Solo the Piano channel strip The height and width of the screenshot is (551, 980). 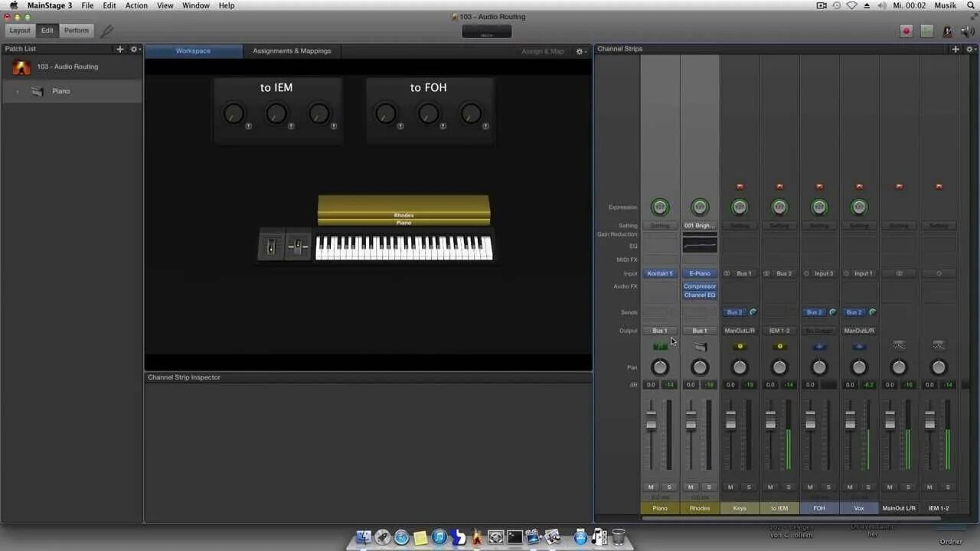tap(669, 487)
